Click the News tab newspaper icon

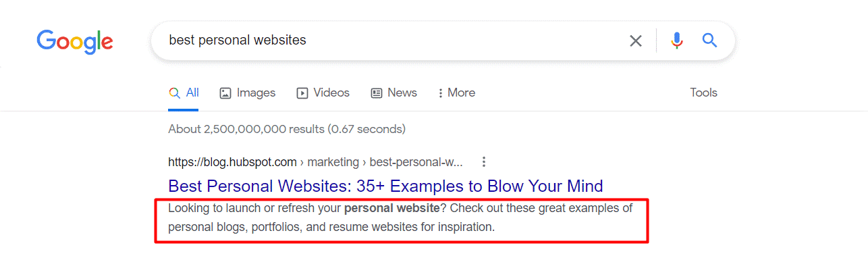[377, 93]
